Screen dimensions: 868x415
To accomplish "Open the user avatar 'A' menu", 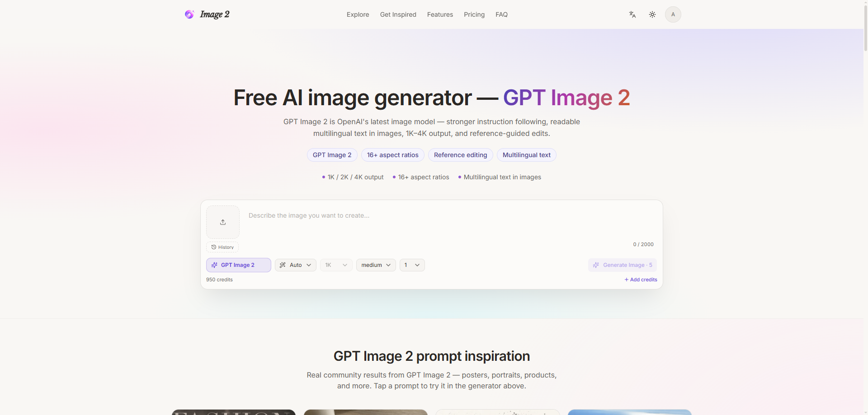I will pos(673,14).
